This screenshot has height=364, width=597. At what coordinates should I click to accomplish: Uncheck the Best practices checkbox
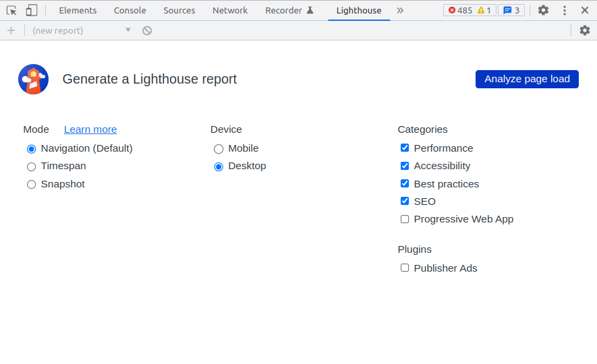click(405, 183)
